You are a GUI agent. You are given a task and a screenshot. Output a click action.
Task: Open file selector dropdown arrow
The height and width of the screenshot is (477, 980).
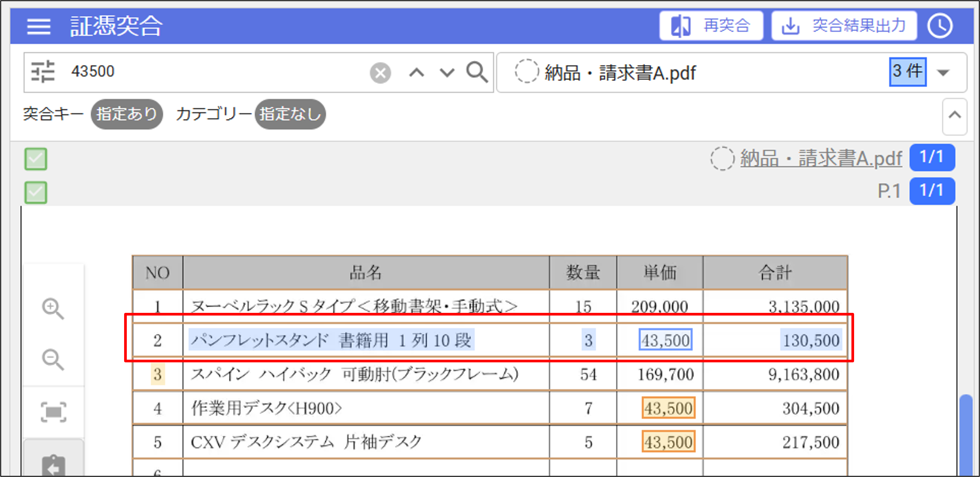pyautogui.click(x=944, y=72)
